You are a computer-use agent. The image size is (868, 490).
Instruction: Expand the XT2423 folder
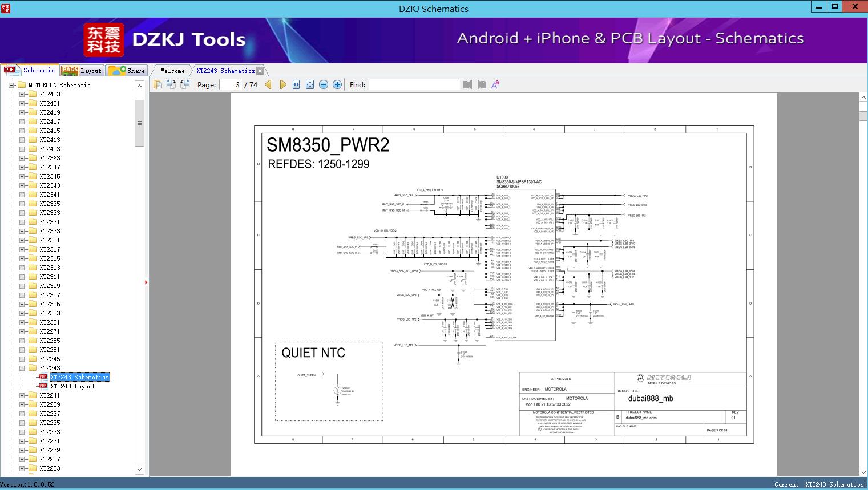tap(22, 94)
